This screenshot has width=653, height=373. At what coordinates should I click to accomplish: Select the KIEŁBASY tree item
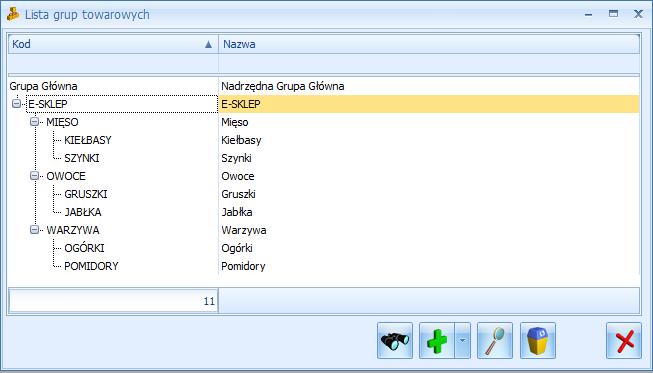coord(88,140)
